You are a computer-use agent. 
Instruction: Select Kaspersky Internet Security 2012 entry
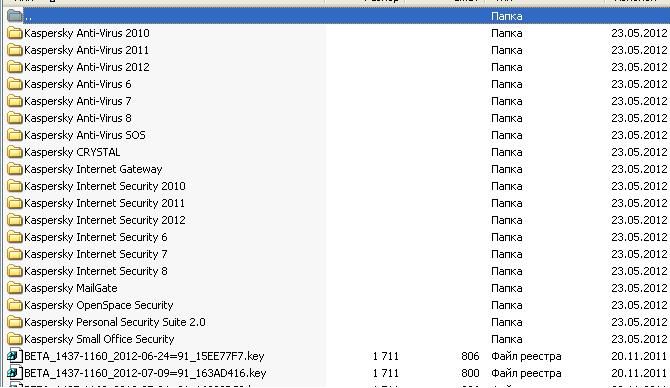105,220
